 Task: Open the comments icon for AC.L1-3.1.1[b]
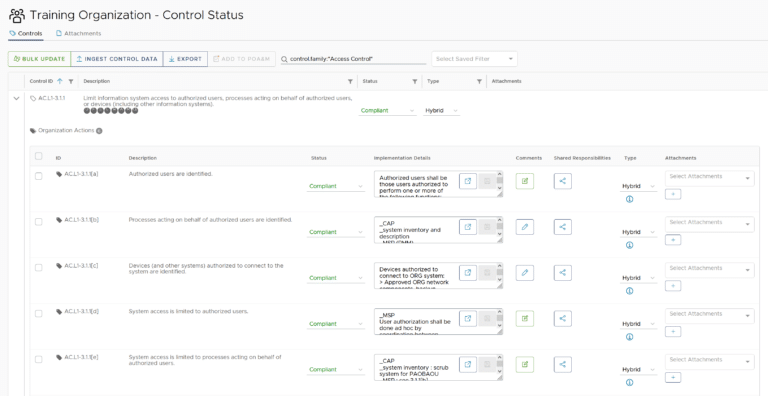click(x=525, y=227)
